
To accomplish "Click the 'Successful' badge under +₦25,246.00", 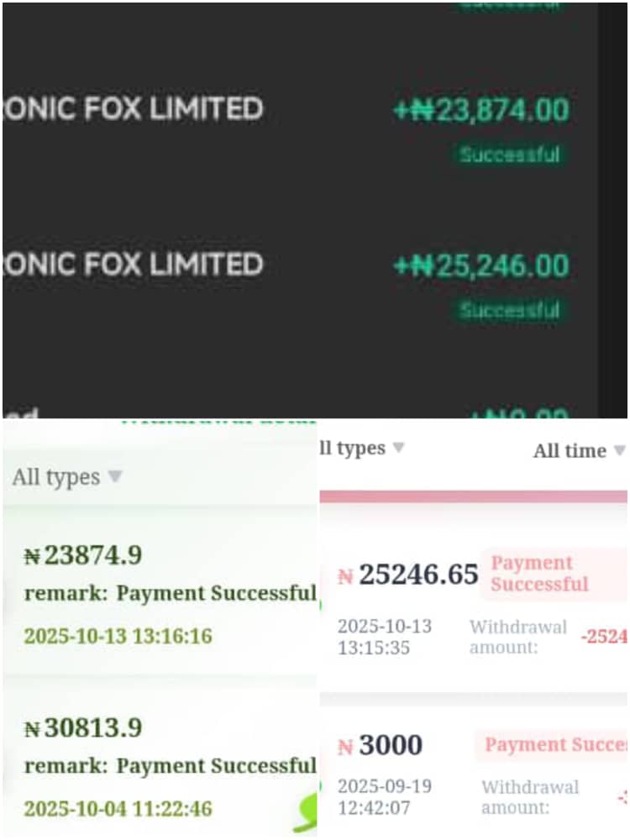I will point(510,310).
